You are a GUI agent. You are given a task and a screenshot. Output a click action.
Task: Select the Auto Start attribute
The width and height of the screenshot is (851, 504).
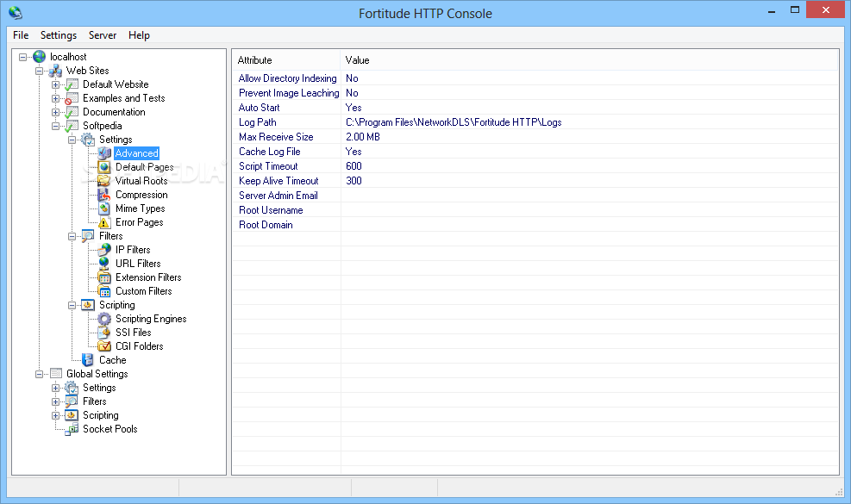point(259,108)
